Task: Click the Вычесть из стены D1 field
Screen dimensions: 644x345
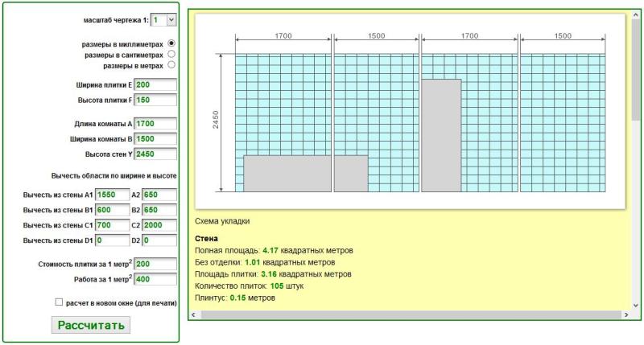Action: tap(112, 240)
